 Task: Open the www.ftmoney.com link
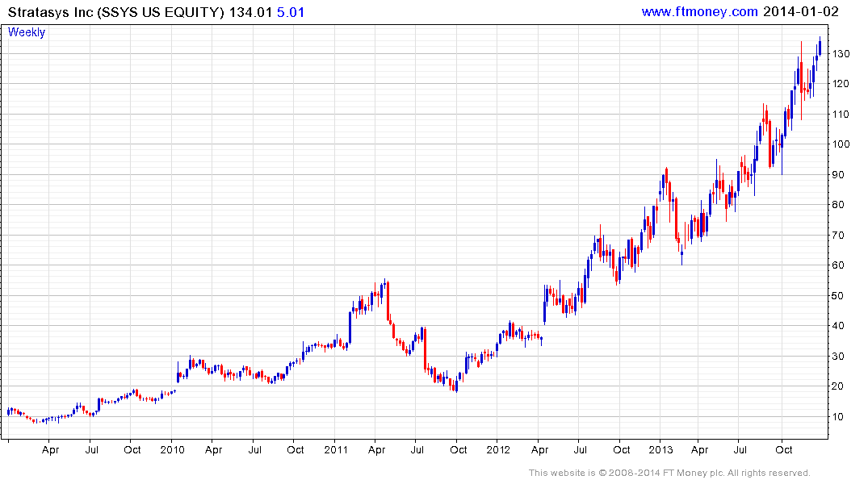(x=699, y=11)
